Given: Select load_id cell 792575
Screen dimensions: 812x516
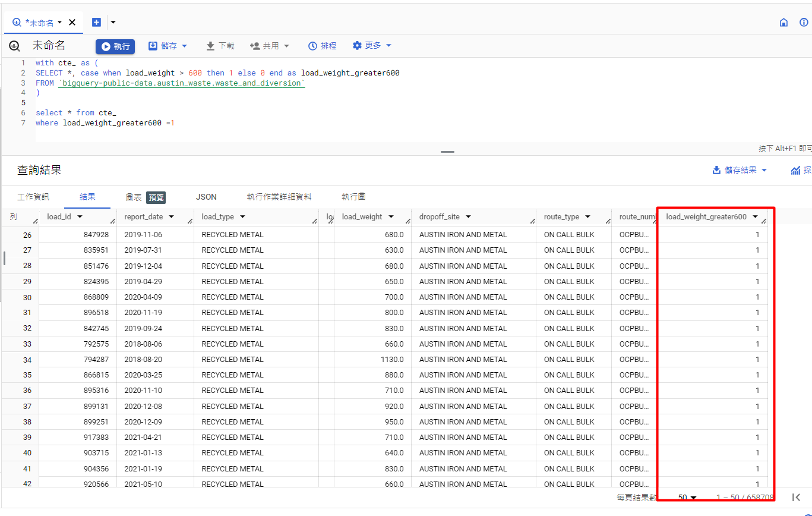Looking at the screenshot, I should [x=96, y=344].
